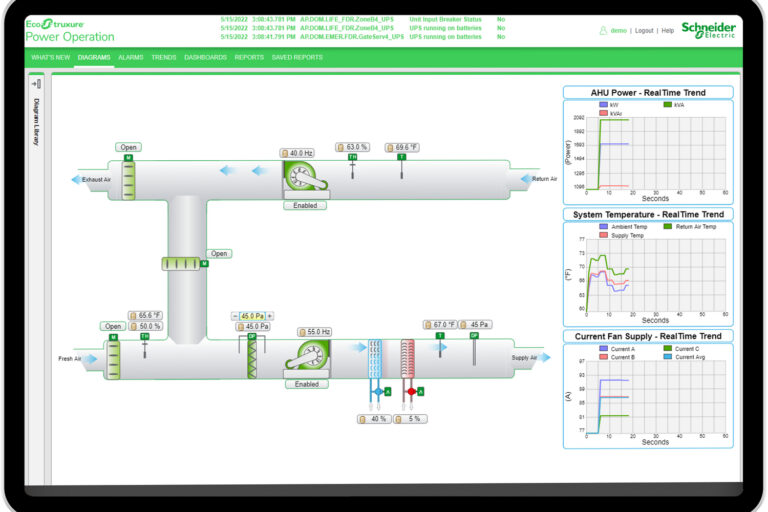Select the fresh air damper louver

[x=113, y=360]
